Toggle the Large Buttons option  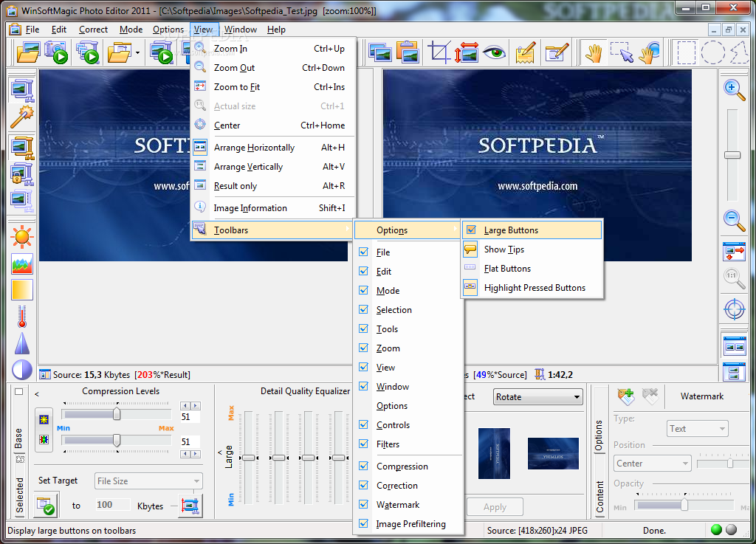[x=532, y=230]
